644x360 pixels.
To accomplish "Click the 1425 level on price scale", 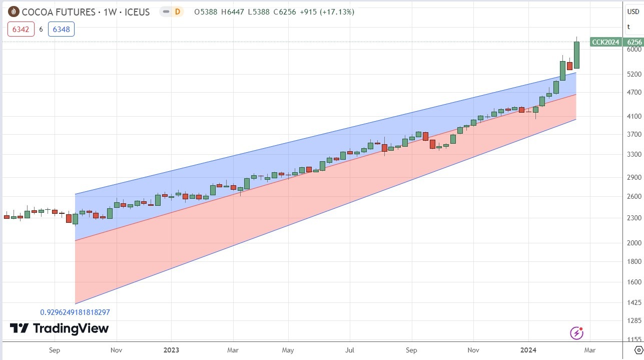I will point(633,303).
